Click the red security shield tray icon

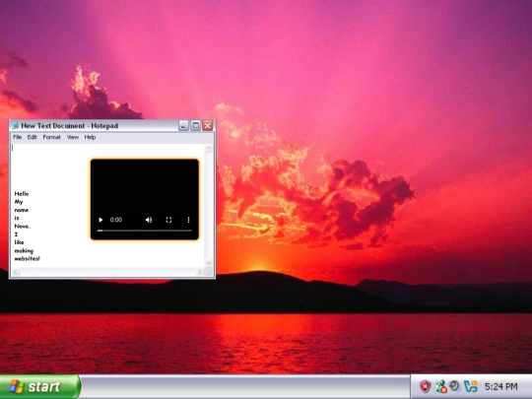tap(425, 386)
